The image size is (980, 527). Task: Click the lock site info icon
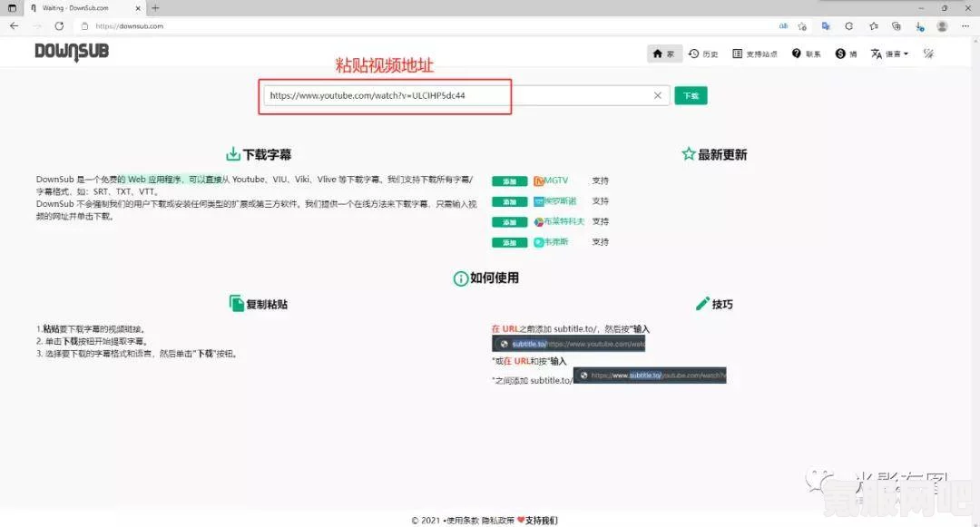click(84, 26)
